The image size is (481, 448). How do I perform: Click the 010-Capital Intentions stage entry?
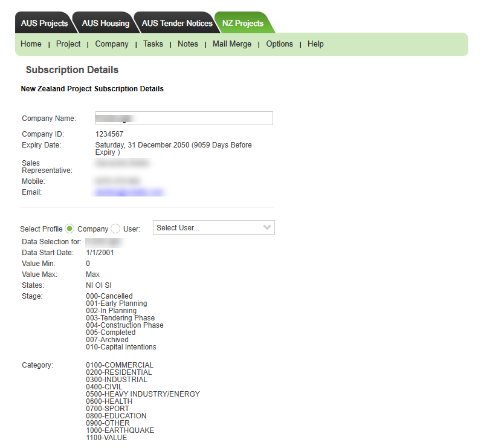121,347
